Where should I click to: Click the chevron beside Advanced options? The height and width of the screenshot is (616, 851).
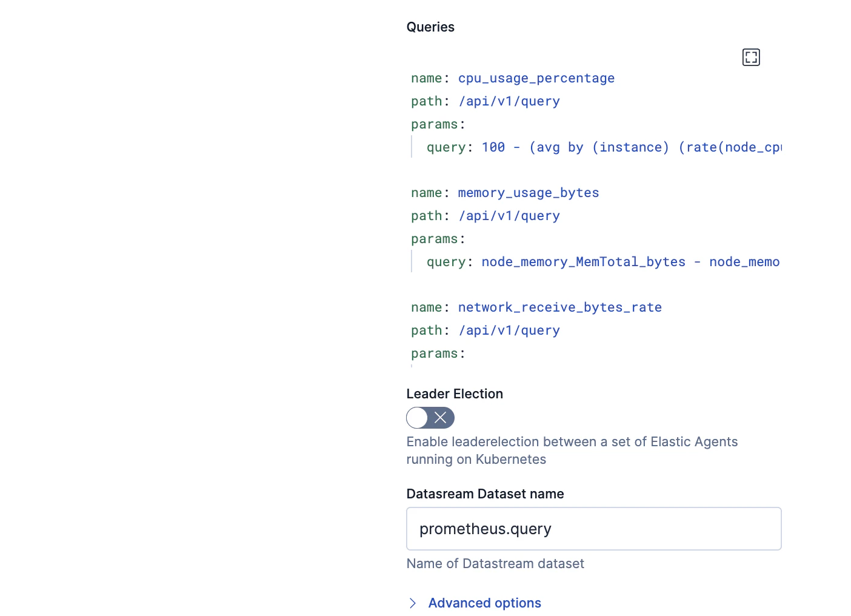(413, 603)
